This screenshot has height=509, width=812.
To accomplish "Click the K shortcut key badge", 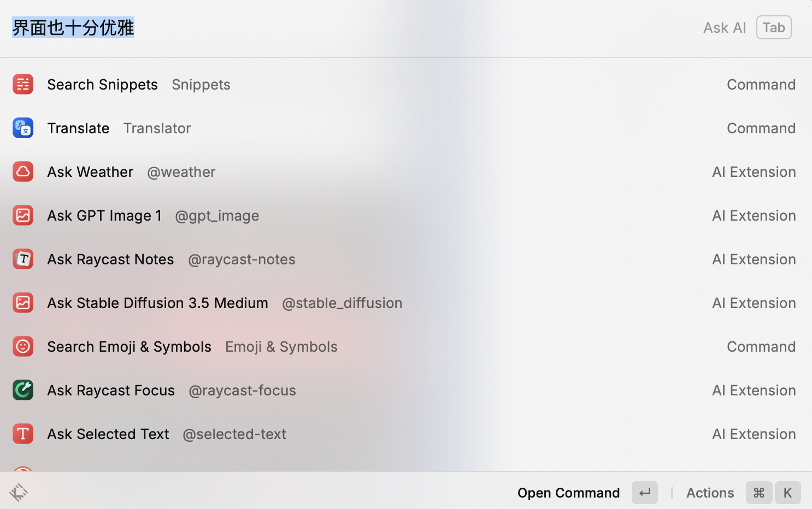I will pyautogui.click(x=787, y=493).
